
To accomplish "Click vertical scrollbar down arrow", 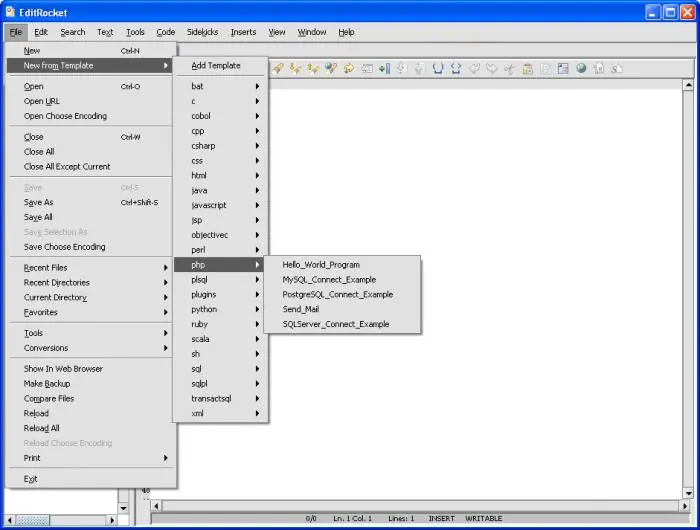I will 688,493.
